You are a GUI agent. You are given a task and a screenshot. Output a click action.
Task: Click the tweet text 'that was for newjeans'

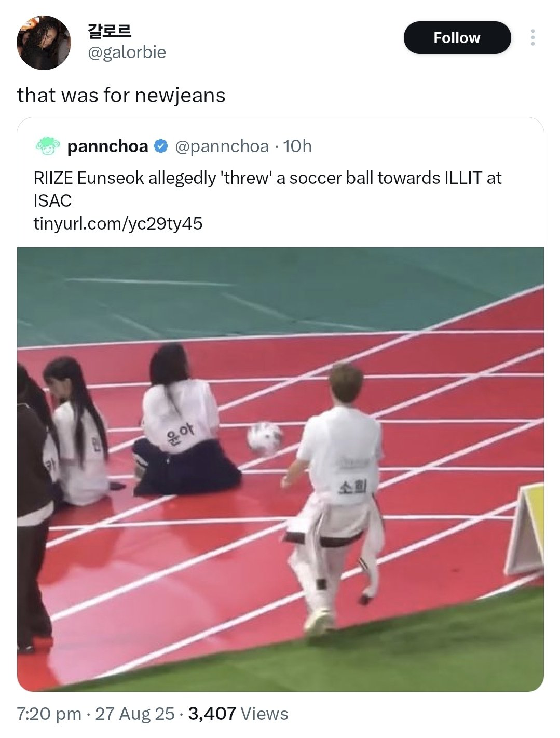121,96
